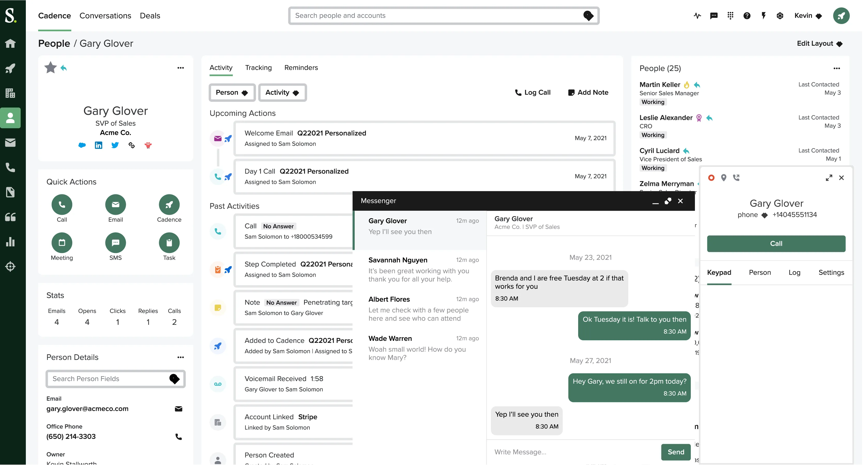Click the location pin icon in dialer

723,177
